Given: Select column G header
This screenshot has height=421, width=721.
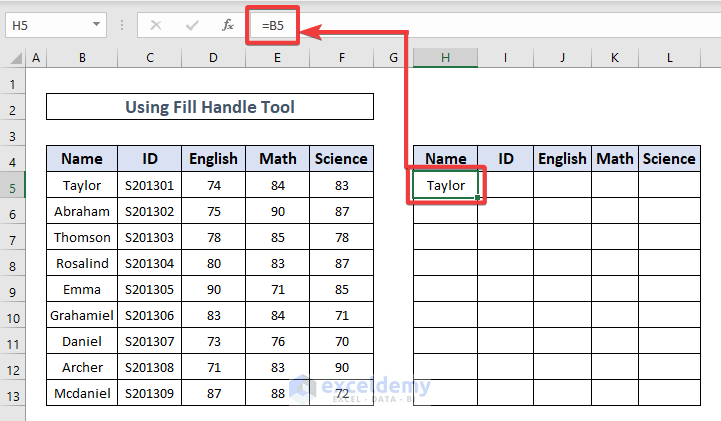Looking at the screenshot, I should (393, 58).
